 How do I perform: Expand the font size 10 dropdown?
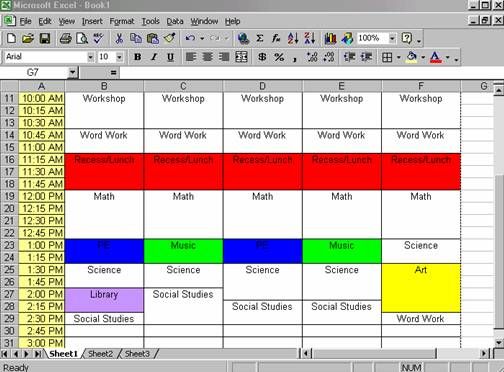[x=119, y=57]
